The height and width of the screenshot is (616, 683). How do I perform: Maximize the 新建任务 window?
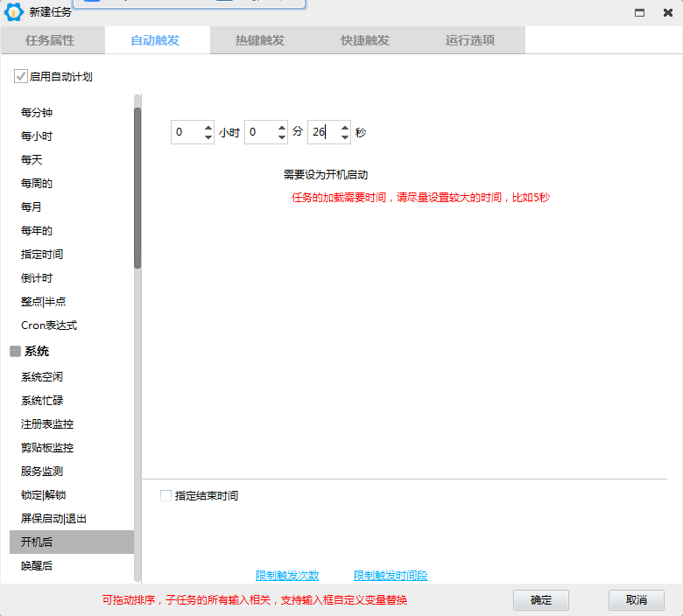[640, 12]
